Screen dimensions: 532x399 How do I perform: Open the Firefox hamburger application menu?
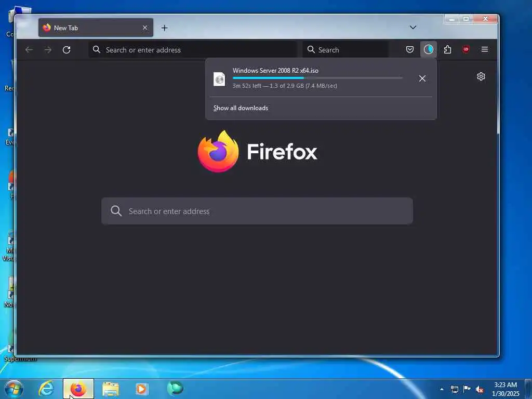[x=485, y=49]
